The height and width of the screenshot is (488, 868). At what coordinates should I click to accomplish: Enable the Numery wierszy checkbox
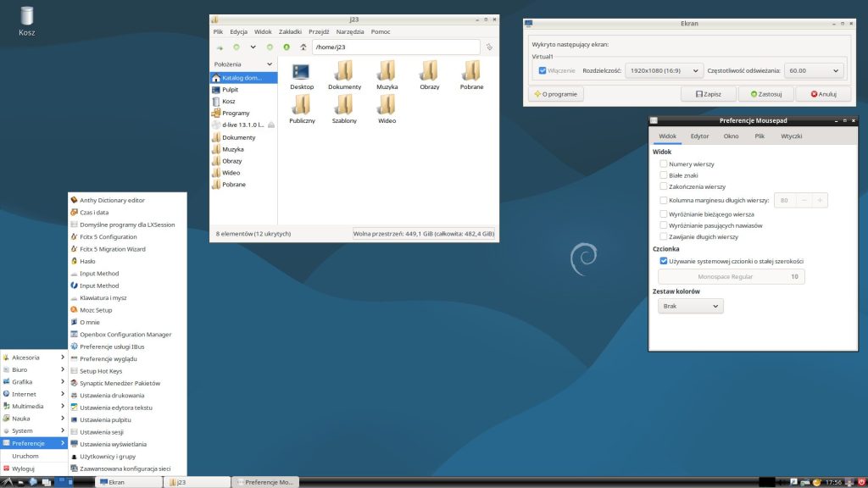point(664,164)
